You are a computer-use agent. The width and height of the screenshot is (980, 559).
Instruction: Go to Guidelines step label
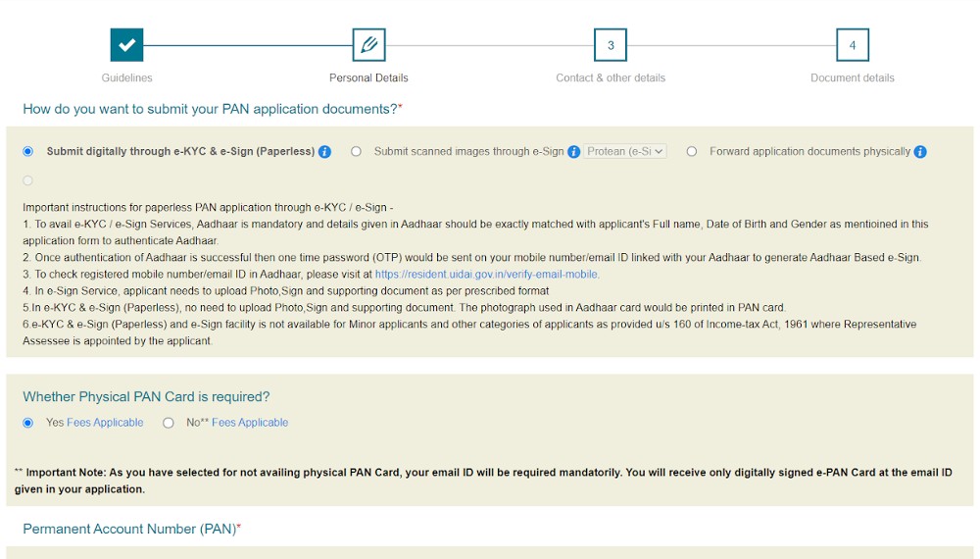pos(126,77)
